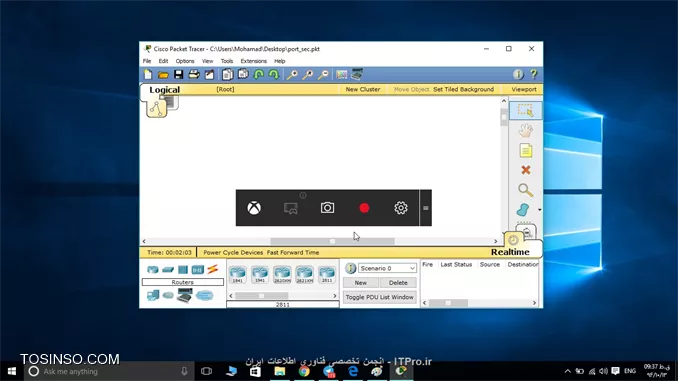Open the Xbox app from Game Bar
This screenshot has width=678, height=381.
254,208
